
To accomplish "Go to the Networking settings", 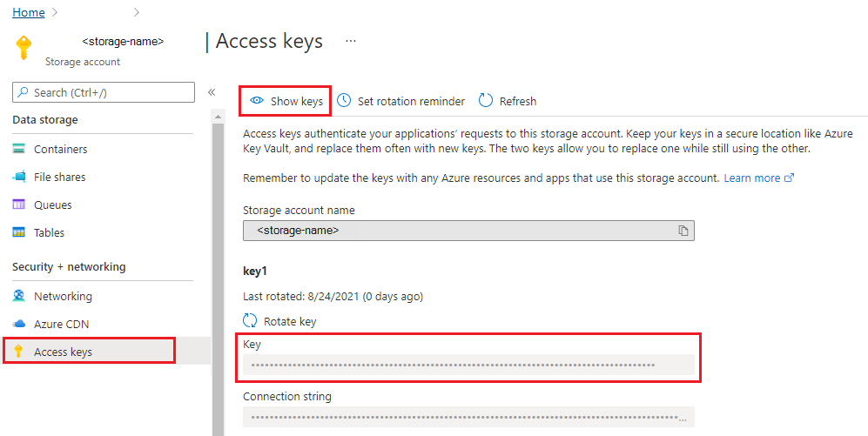I will pos(63,296).
